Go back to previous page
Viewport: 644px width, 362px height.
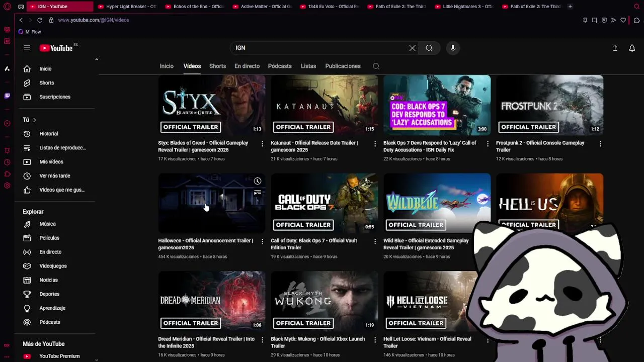21,20
